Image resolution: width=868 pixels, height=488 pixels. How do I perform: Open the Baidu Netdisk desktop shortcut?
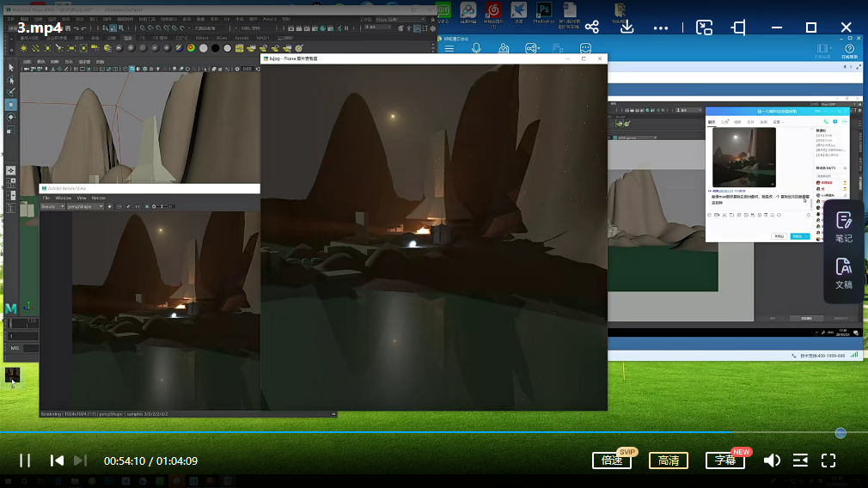coord(468,13)
